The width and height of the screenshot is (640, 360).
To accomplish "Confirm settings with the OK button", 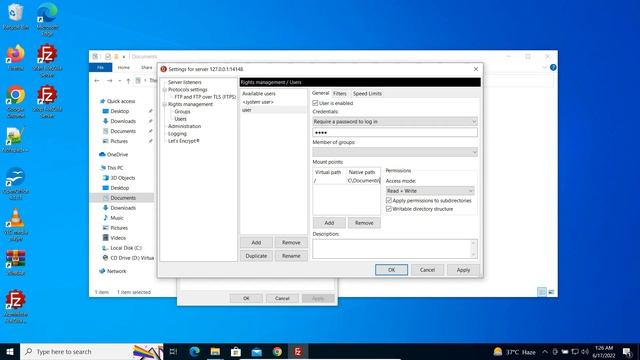I will (x=391, y=270).
